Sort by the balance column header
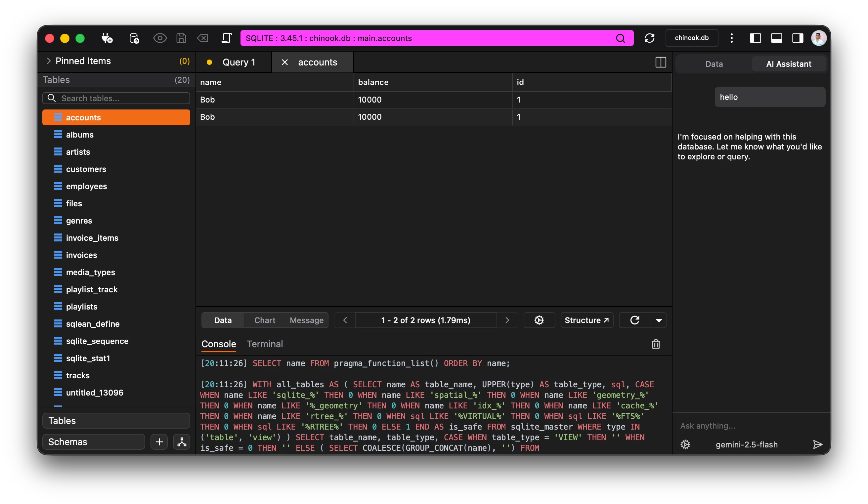The width and height of the screenshot is (868, 504). click(433, 82)
